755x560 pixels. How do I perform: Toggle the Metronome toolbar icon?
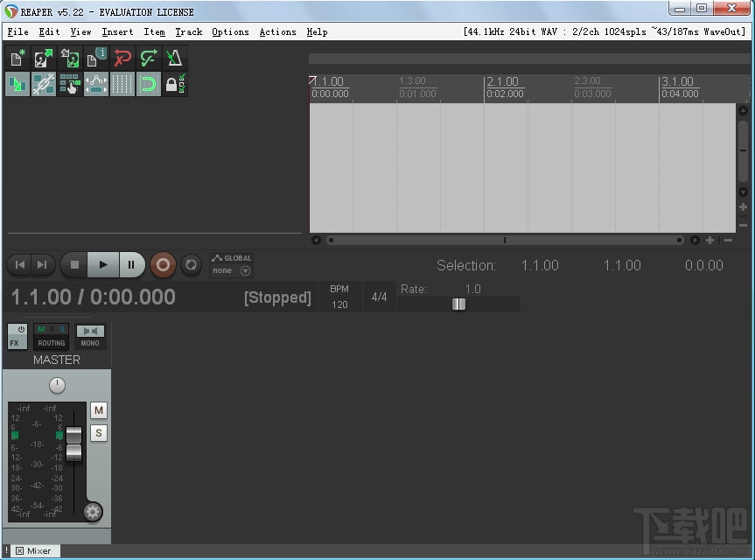tap(174, 59)
